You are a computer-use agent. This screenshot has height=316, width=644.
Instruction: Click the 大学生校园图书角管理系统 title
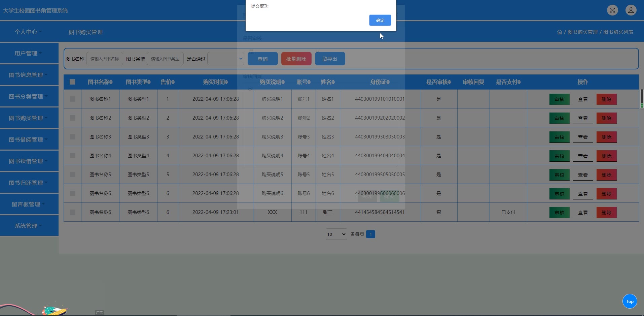coord(35,10)
